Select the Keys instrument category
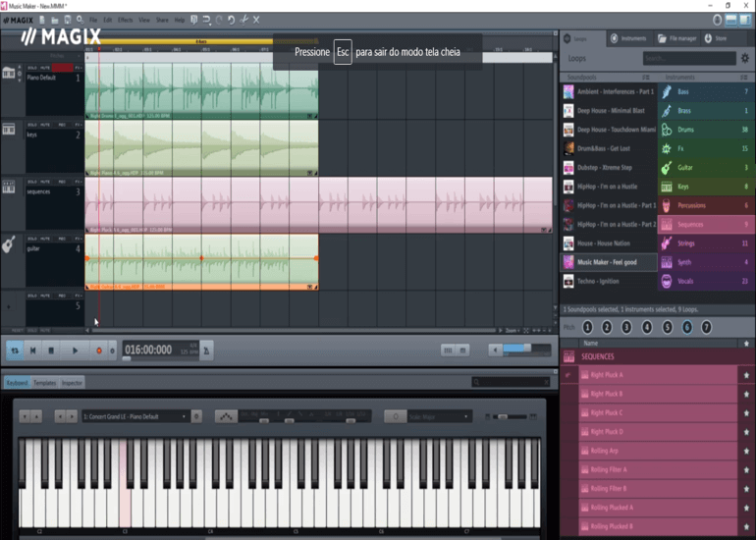 [705, 187]
